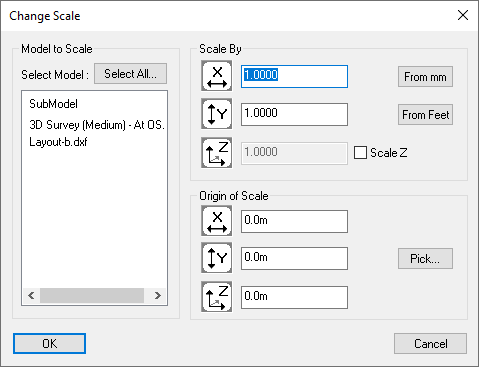The width and height of the screenshot is (479, 367).
Task: Click the model list horizontal scrollbar thumb
Action: 92,295
